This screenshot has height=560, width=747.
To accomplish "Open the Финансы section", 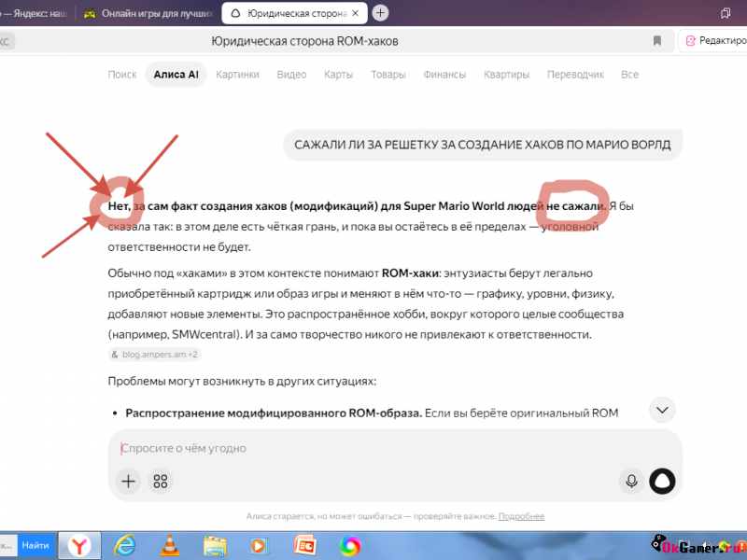I will coord(444,75).
